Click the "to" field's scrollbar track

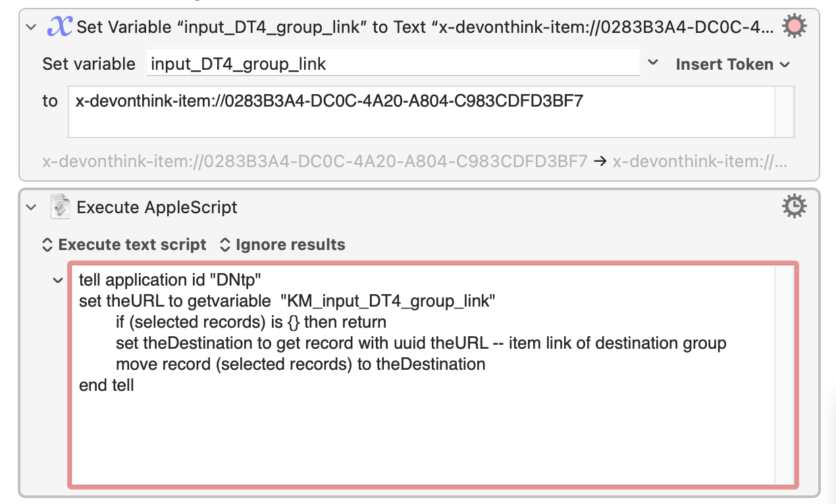click(784, 112)
